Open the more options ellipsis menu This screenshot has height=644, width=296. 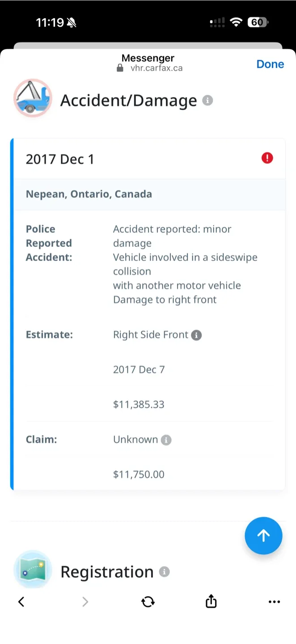point(275,602)
